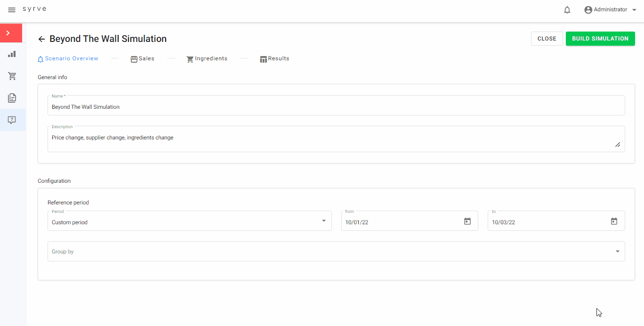Go back using the arrow beside title
Image resolution: width=644 pixels, height=326 pixels.
point(42,39)
